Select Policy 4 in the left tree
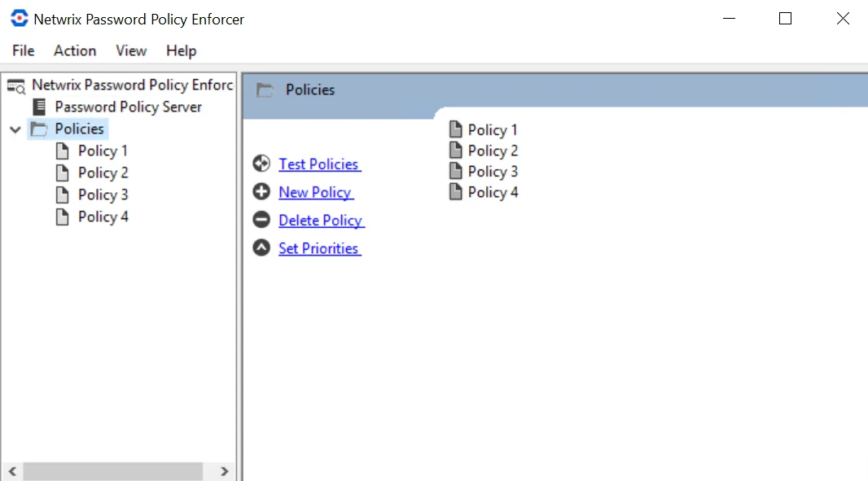The image size is (868, 481). [x=103, y=217]
